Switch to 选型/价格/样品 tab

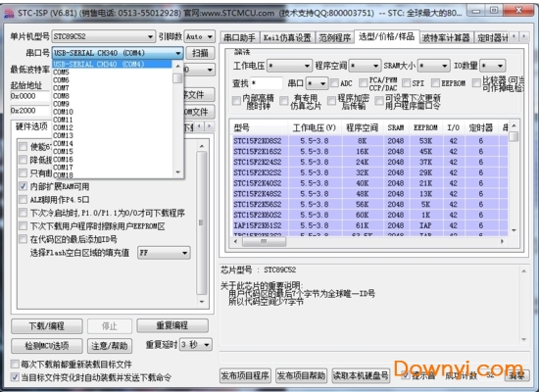[x=387, y=36]
